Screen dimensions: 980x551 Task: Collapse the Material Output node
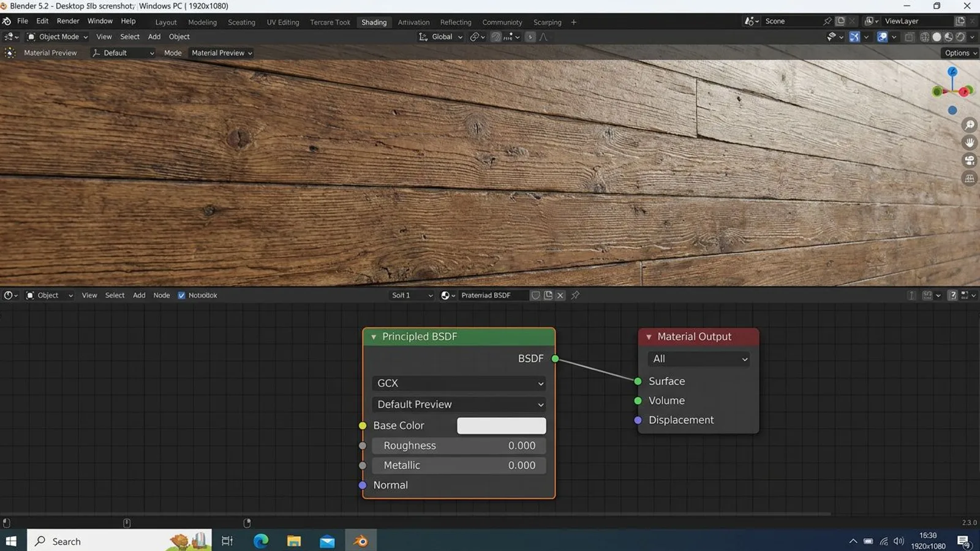coord(649,337)
